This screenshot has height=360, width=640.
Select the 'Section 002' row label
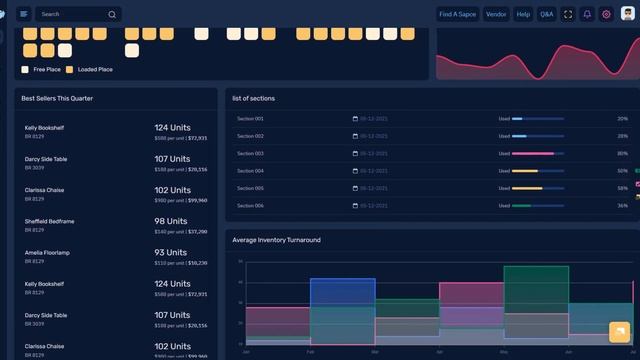pyautogui.click(x=250, y=136)
